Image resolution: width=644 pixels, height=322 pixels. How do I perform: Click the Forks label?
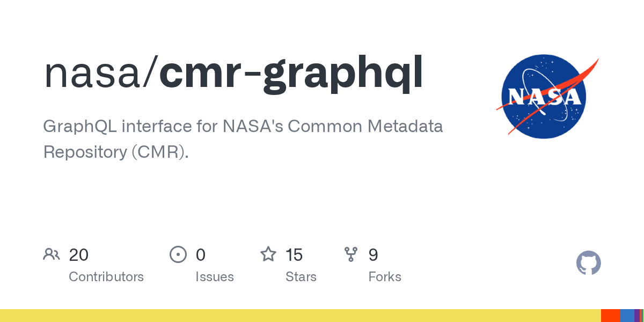coord(385,277)
